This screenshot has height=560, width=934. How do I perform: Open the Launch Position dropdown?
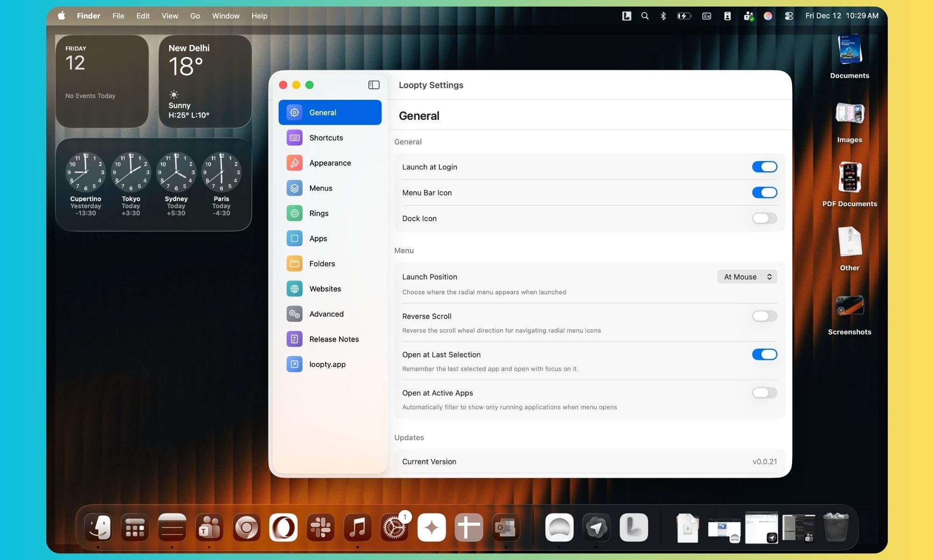pos(747,276)
